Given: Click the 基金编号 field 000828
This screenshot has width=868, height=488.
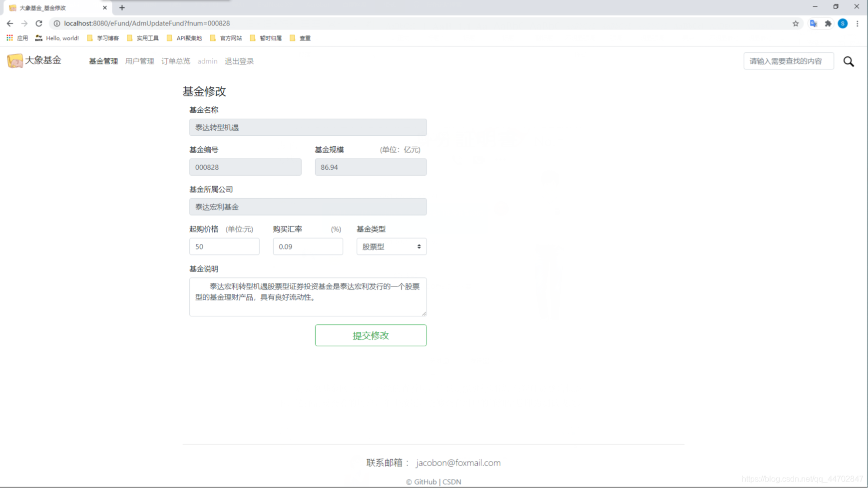Looking at the screenshot, I should pos(245,167).
